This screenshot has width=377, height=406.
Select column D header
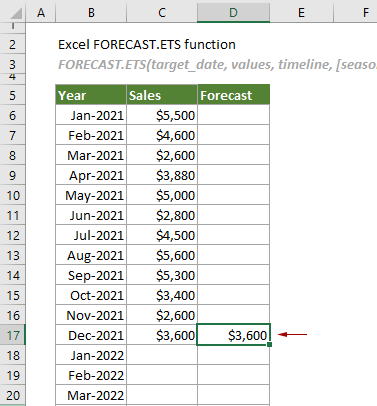click(233, 13)
